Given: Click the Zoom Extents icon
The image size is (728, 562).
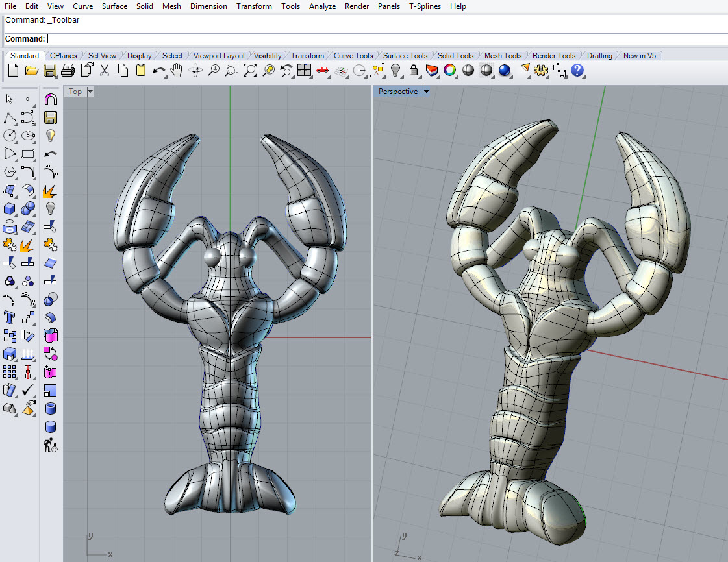Looking at the screenshot, I should click(x=250, y=71).
